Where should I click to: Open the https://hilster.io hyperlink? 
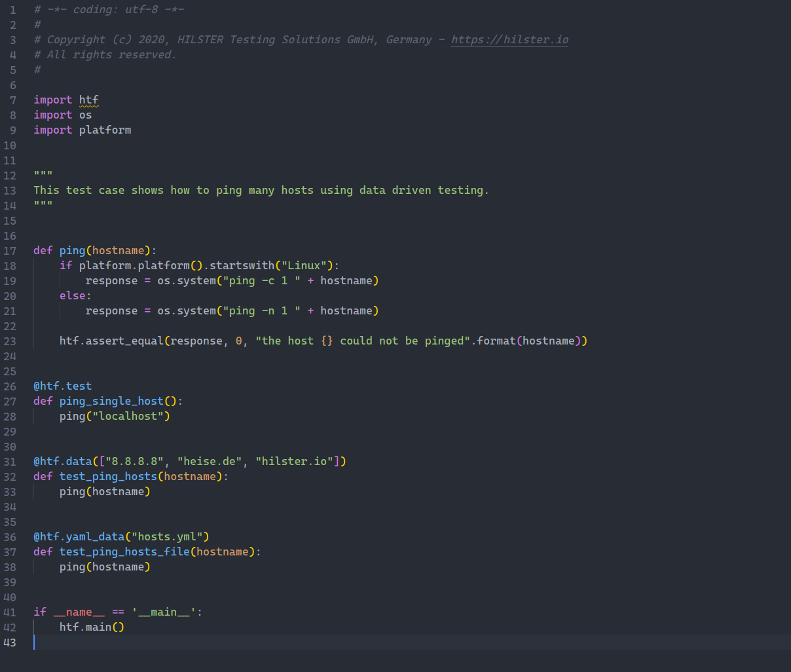tap(509, 39)
